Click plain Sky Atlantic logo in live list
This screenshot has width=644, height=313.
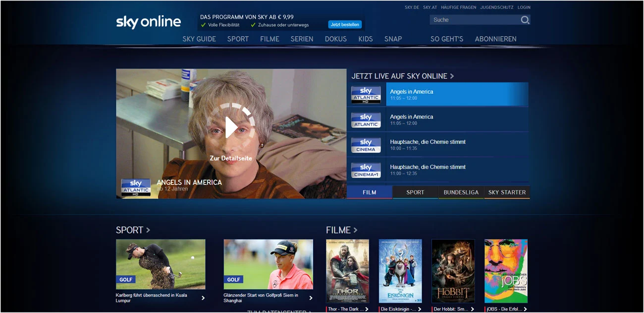pyautogui.click(x=366, y=120)
